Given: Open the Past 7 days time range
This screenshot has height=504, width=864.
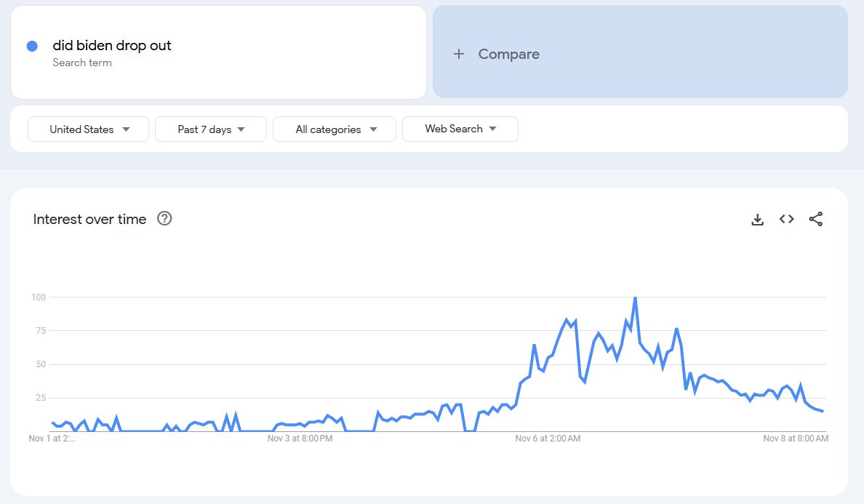Looking at the screenshot, I should pos(210,129).
